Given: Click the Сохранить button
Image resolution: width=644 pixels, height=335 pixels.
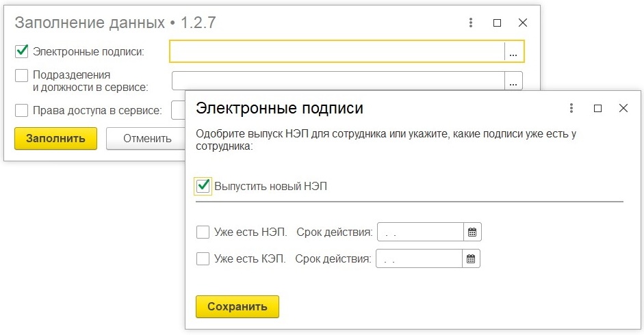Looking at the screenshot, I should 237,307.
